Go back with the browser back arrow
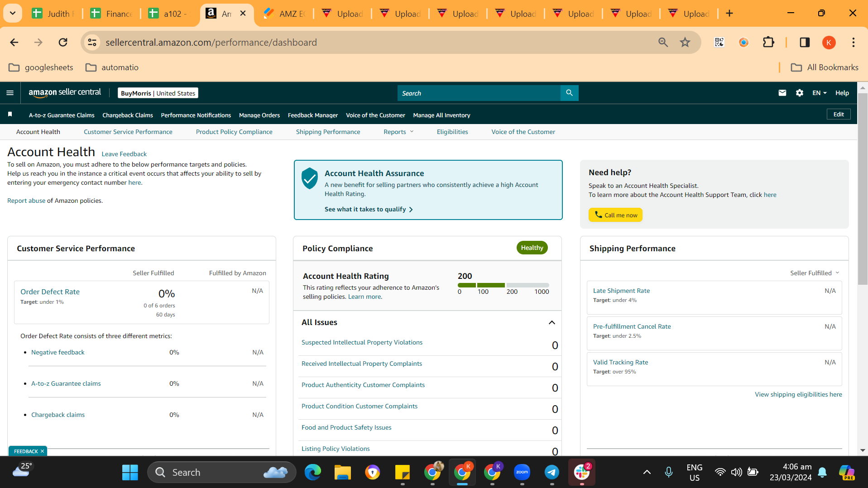This screenshot has width=868, height=488. point(14,43)
